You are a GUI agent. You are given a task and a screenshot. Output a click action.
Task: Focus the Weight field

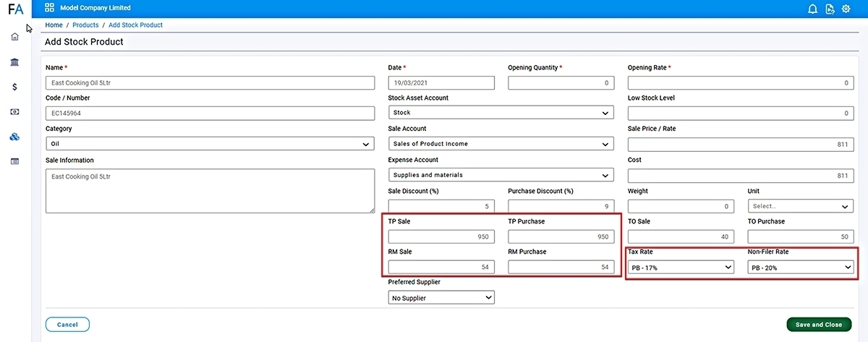tap(681, 206)
